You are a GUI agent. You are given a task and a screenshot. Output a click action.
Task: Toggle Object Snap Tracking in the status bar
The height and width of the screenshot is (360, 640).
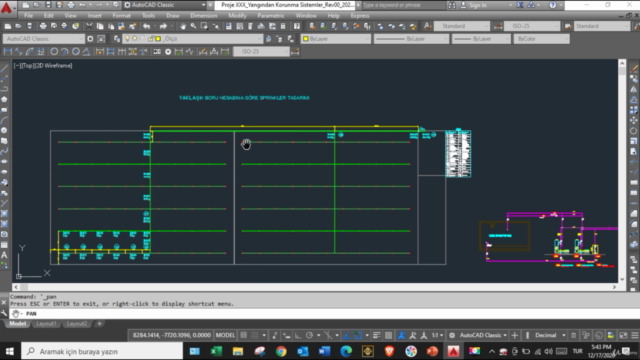click(347, 335)
